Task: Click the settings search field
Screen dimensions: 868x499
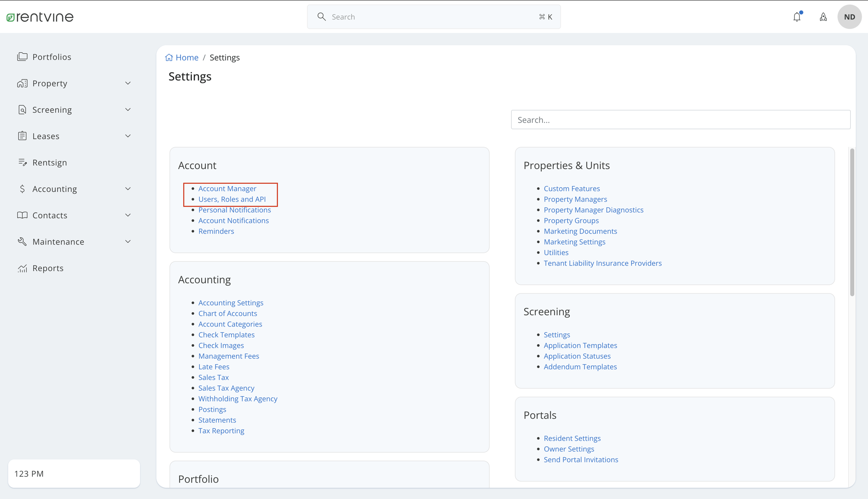Action: [680, 119]
